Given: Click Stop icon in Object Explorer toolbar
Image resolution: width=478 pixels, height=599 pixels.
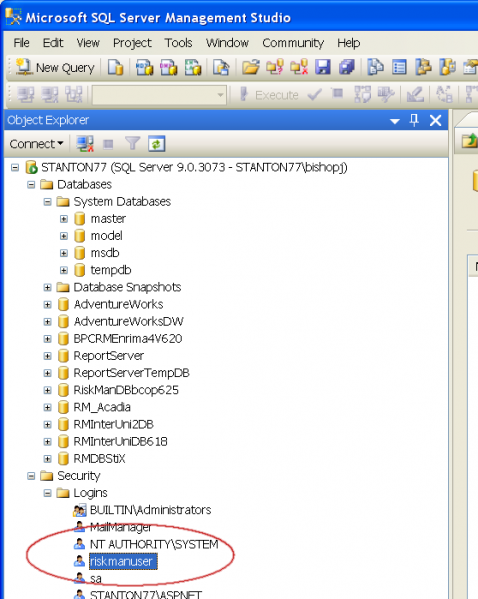Looking at the screenshot, I should coord(109,144).
